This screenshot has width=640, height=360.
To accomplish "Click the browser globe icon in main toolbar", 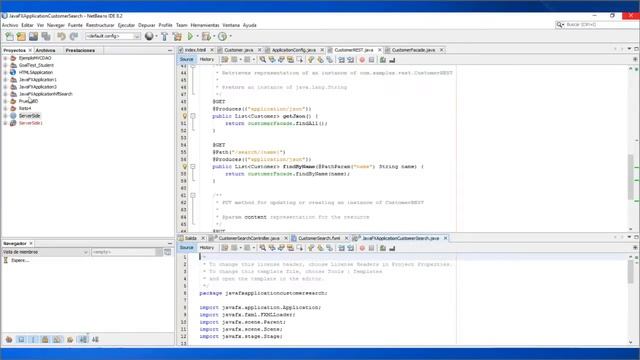I will tap(149, 36).
